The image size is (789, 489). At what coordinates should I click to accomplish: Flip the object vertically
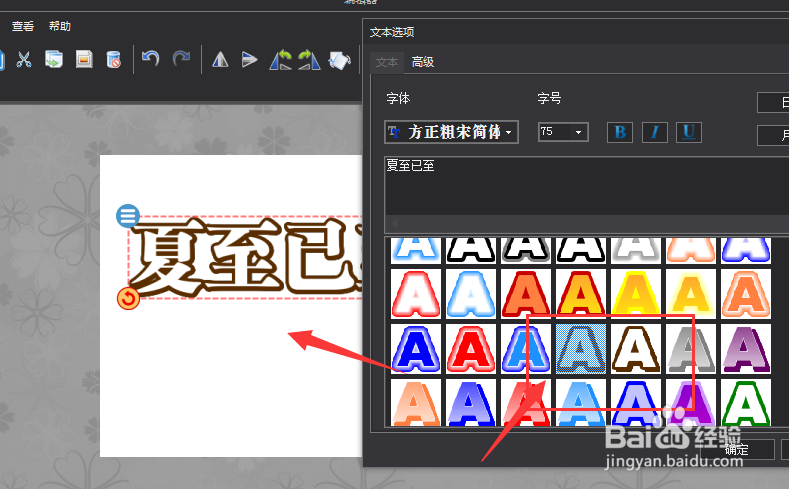point(249,59)
